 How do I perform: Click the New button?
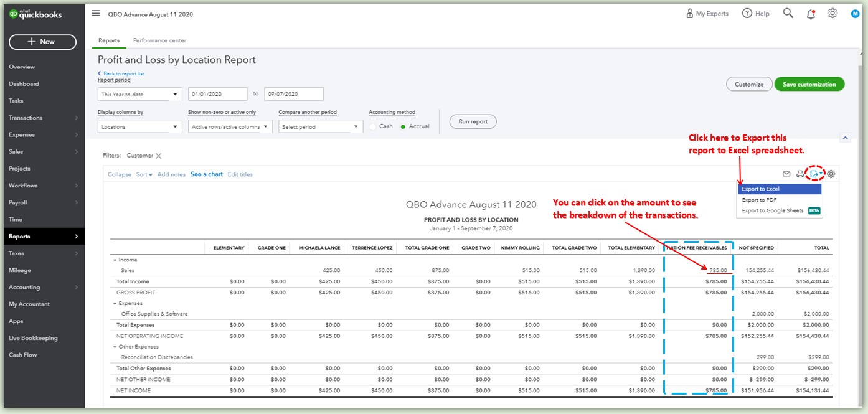42,42
